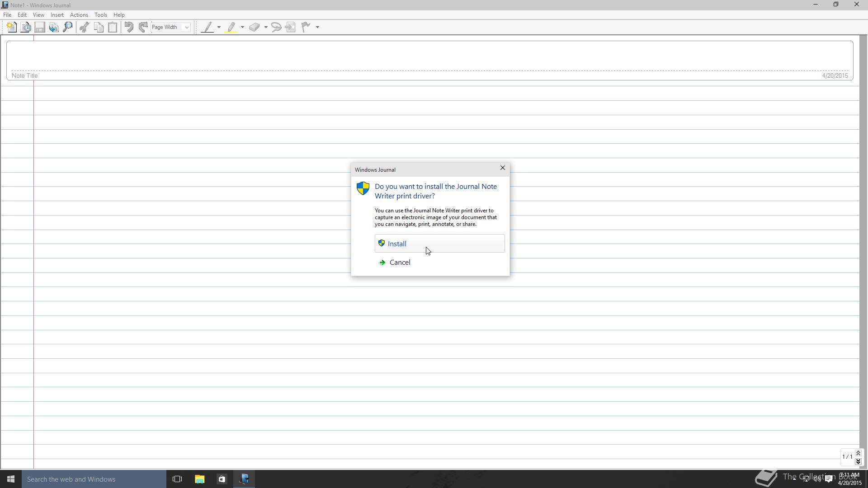Expand the Highlighter options arrow
Viewport: 868px width, 488px height.
pyautogui.click(x=242, y=27)
